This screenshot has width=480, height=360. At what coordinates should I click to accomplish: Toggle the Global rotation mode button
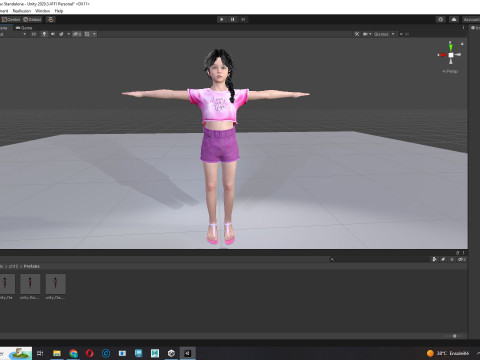coord(32,19)
